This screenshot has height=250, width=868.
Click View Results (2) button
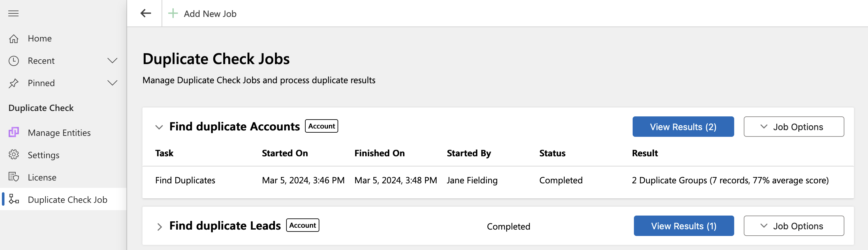(683, 127)
